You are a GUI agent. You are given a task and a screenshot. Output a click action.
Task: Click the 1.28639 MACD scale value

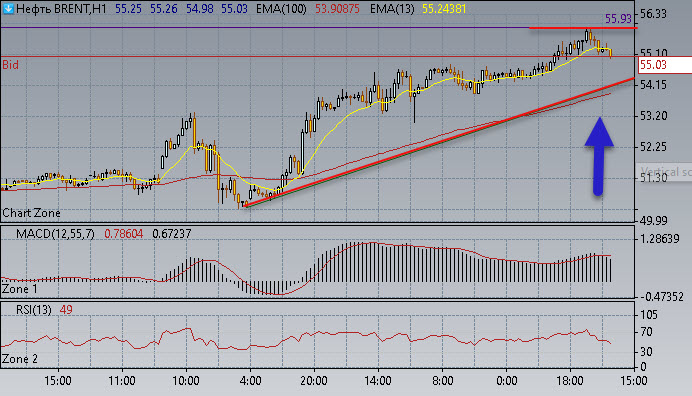click(x=660, y=239)
